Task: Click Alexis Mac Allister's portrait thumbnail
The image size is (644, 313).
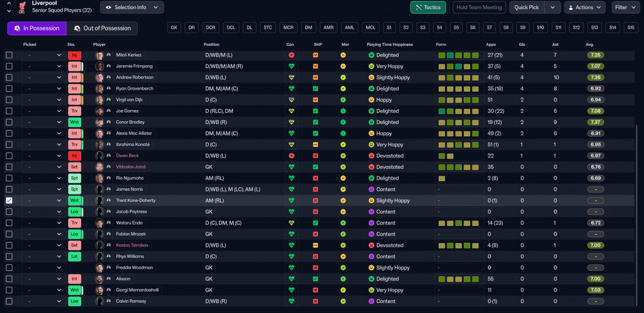Action: [100, 133]
